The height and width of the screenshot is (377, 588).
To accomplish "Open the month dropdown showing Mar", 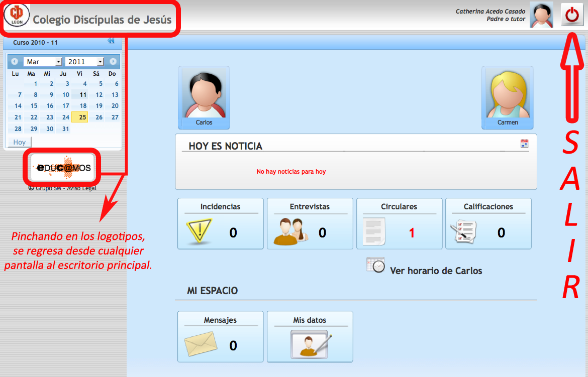I will (42, 61).
